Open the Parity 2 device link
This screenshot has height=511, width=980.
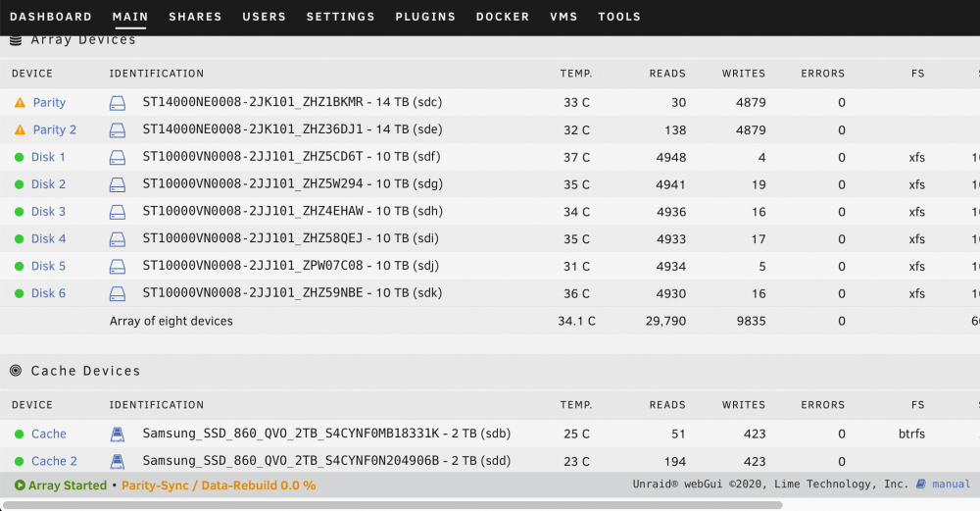click(x=54, y=130)
